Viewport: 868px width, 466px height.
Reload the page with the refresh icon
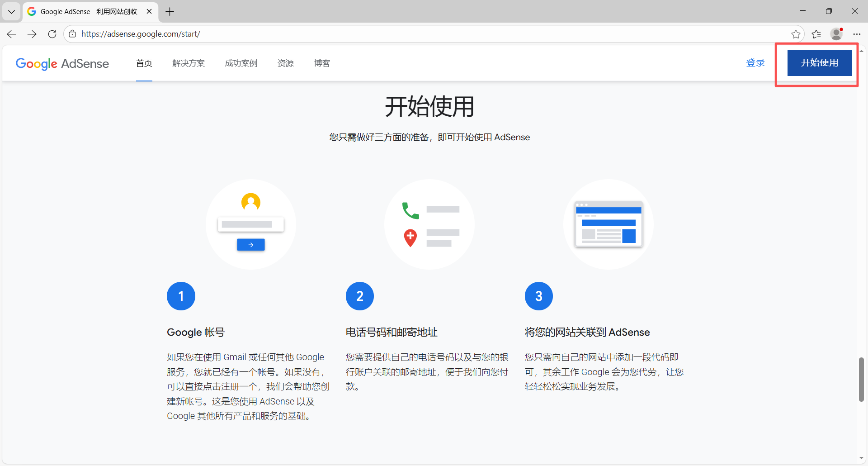52,34
